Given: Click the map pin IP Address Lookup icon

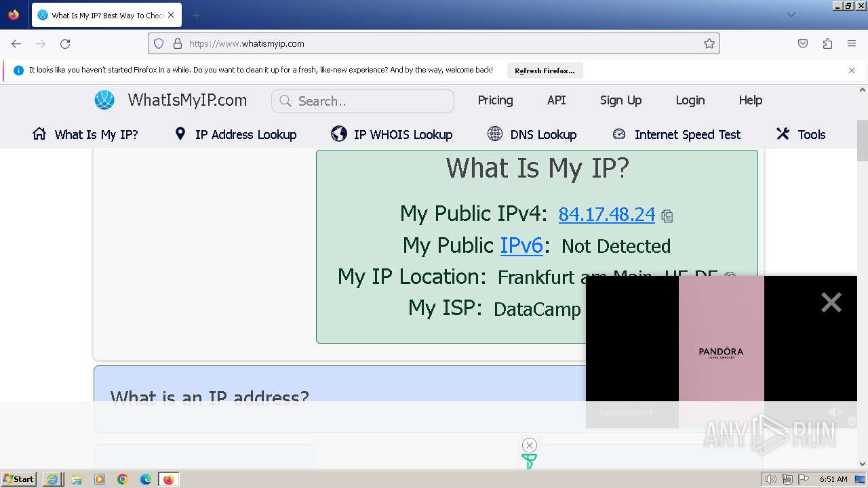Looking at the screenshot, I should tap(180, 134).
